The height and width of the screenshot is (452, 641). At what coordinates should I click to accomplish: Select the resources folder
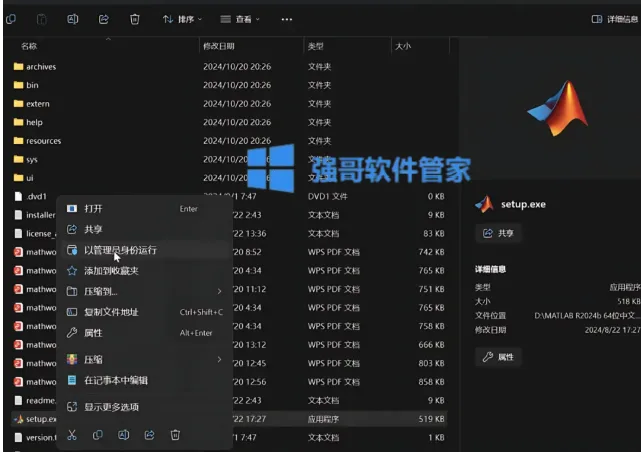[x=37, y=141]
